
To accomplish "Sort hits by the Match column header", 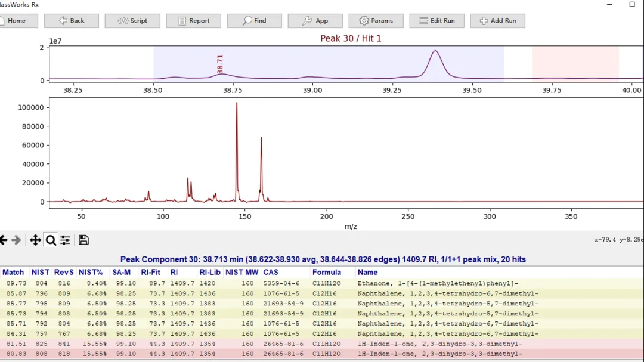I will [x=13, y=273].
